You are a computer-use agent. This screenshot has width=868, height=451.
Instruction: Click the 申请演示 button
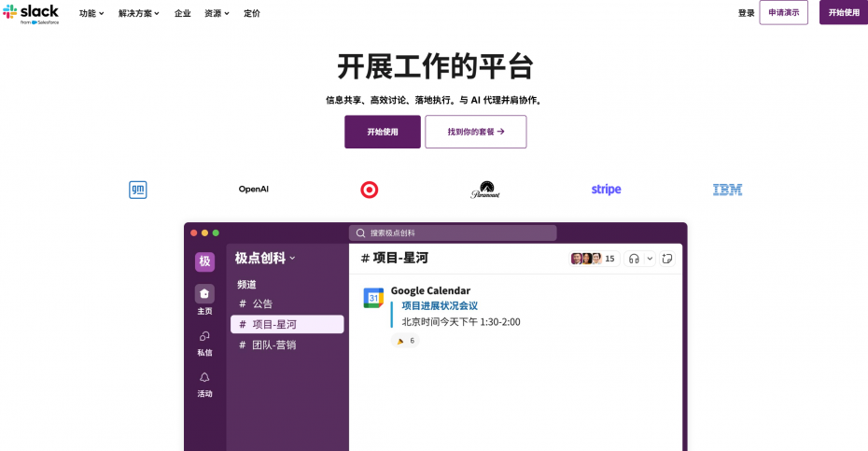click(783, 13)
